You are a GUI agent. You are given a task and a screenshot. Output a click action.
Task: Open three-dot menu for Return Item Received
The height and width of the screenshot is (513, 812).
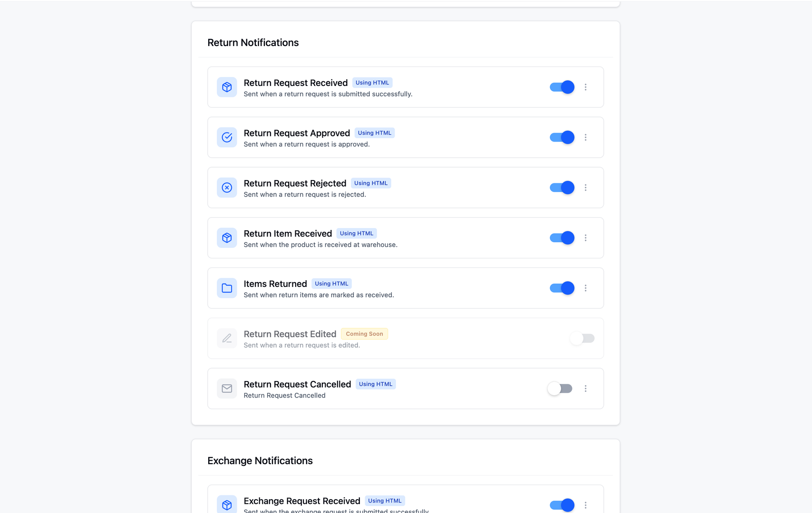click(x=586, y=237)
